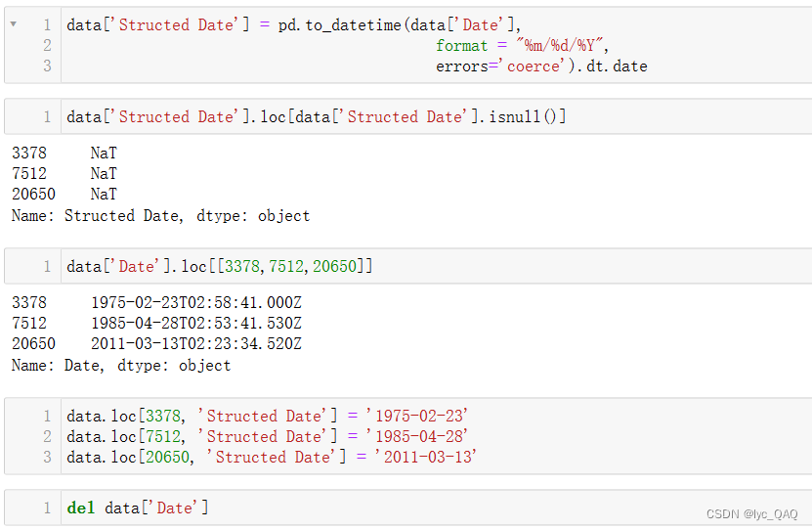Click line assigning '1985-04-28' to row 7512
The height and width of the screenshot is (530, 812).
click(267, 437)
